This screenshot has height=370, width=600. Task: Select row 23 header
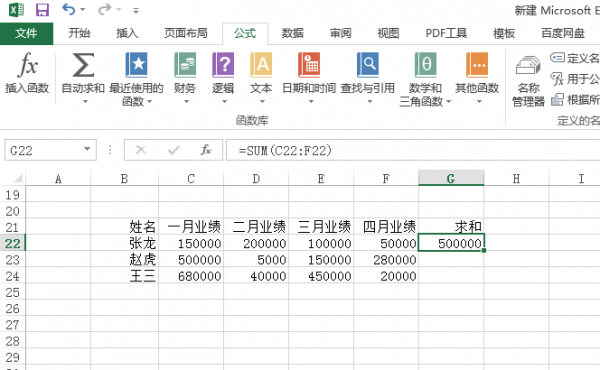pos(13,259)
